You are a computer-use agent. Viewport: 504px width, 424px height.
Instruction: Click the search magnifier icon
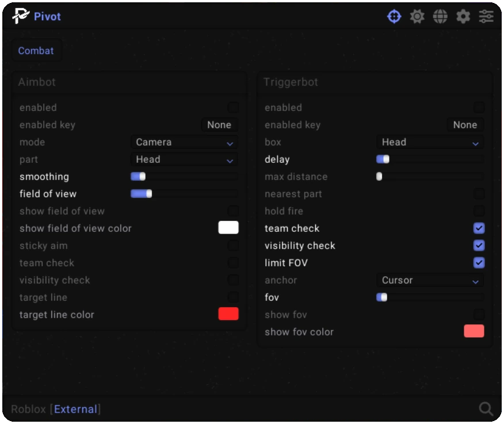point(486,409)
